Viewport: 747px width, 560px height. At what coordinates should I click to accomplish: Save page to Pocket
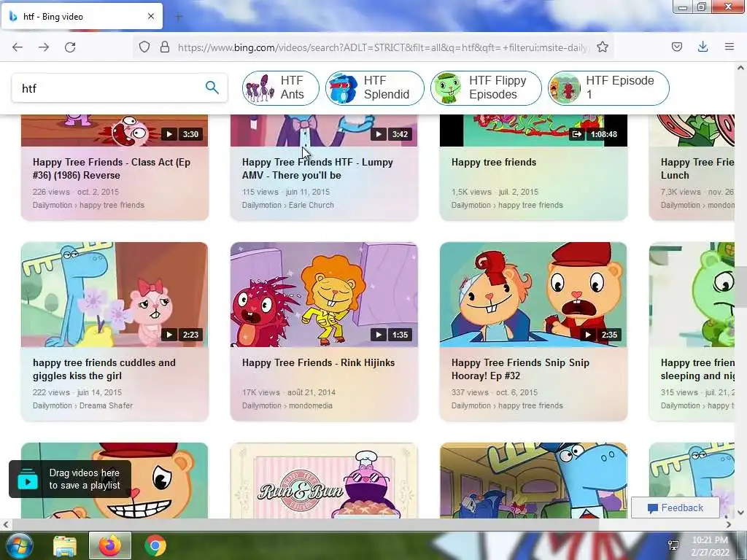pyautogui.click(x=676, y=47)
